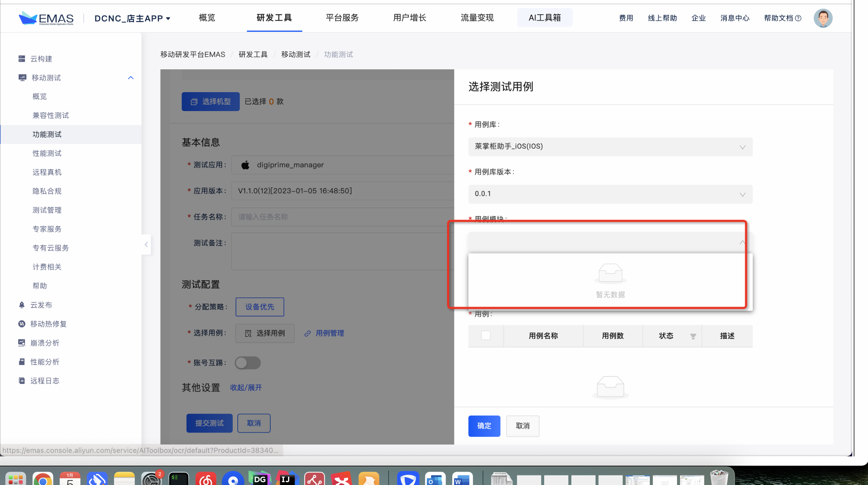Image resolution: width=868 pixels, height=485 pixels.
Task: Open 性能分析 in the sidebar
Action: 45,361
